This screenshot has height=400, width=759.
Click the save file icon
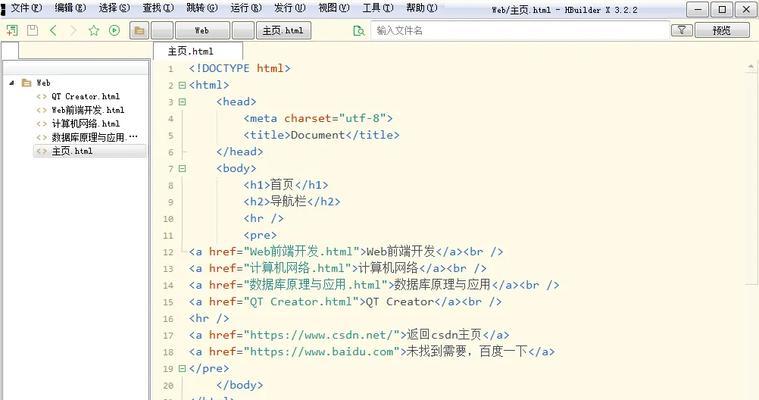32,31
